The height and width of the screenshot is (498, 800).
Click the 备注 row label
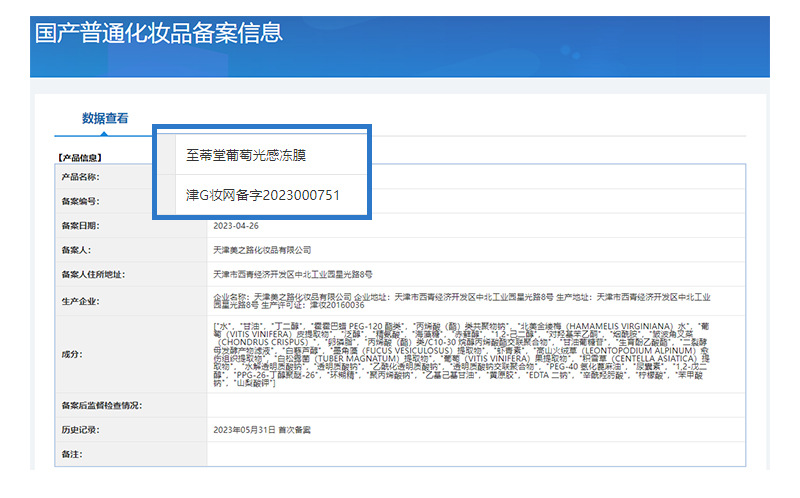[72, 454]
